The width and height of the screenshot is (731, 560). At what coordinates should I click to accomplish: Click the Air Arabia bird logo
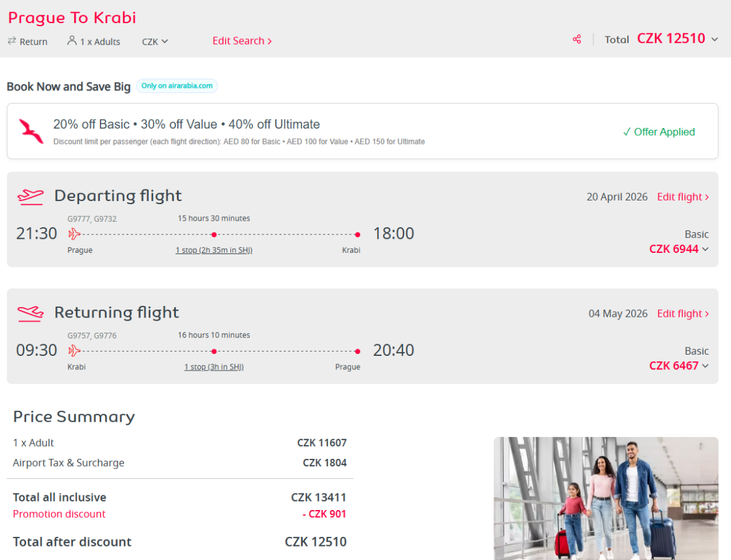31,131
